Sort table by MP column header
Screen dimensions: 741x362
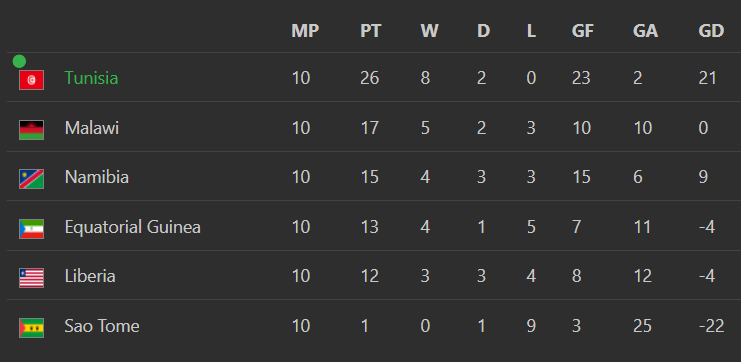(x=305, y=31)
